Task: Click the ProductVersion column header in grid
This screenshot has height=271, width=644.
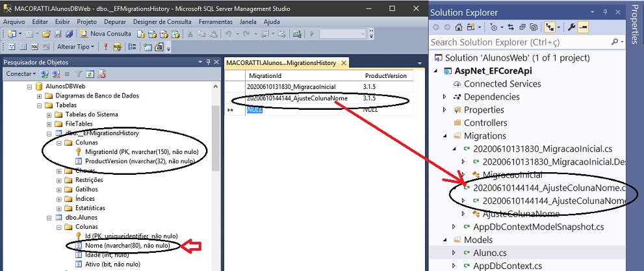Action: (x=387, y=76)
